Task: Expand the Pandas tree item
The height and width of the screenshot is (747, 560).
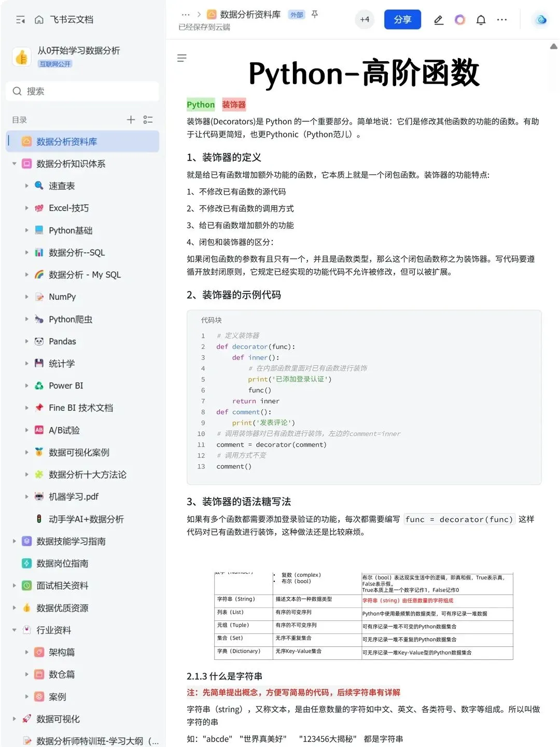Action: 26,341
